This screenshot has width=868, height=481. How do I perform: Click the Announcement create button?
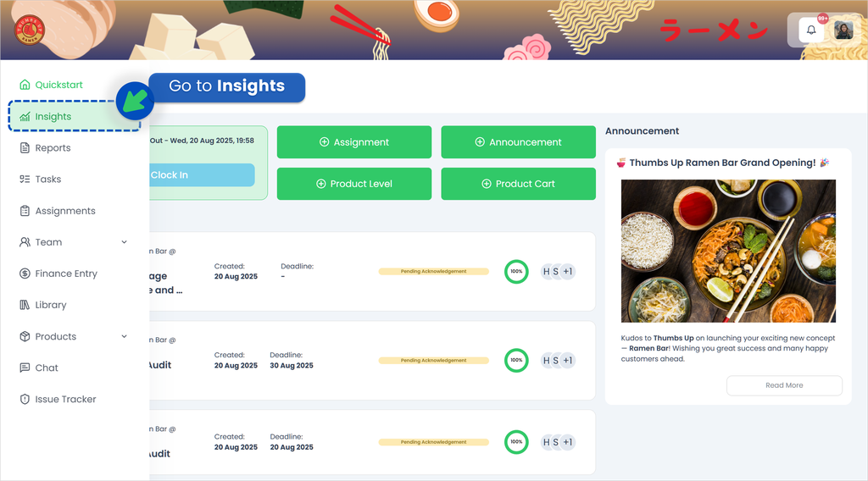[518, 142]
